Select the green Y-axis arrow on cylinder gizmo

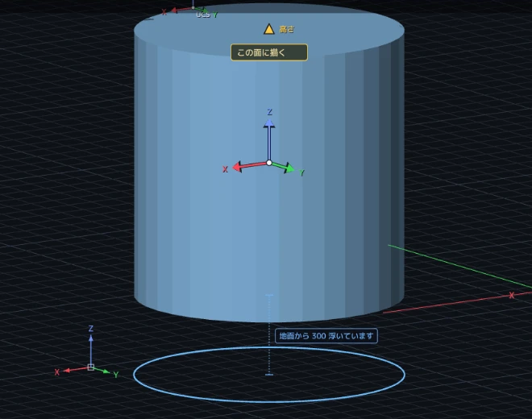coord(284,168)
